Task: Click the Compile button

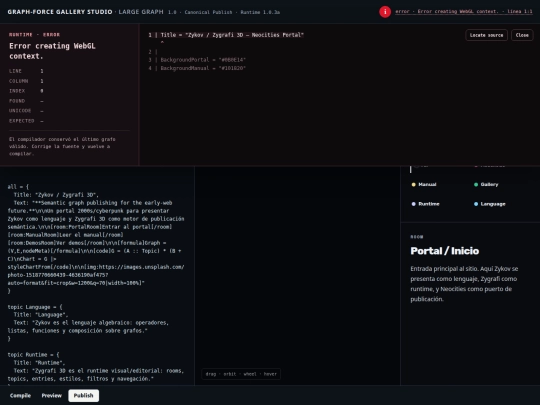Action: 20,395
